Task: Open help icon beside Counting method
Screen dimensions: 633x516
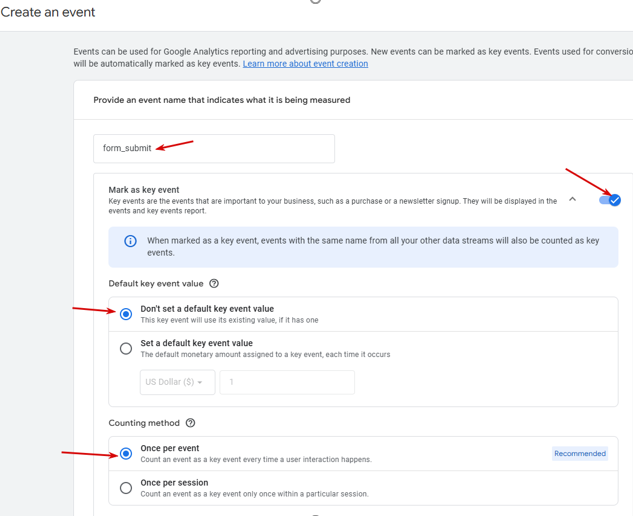Action: point(191,423)
